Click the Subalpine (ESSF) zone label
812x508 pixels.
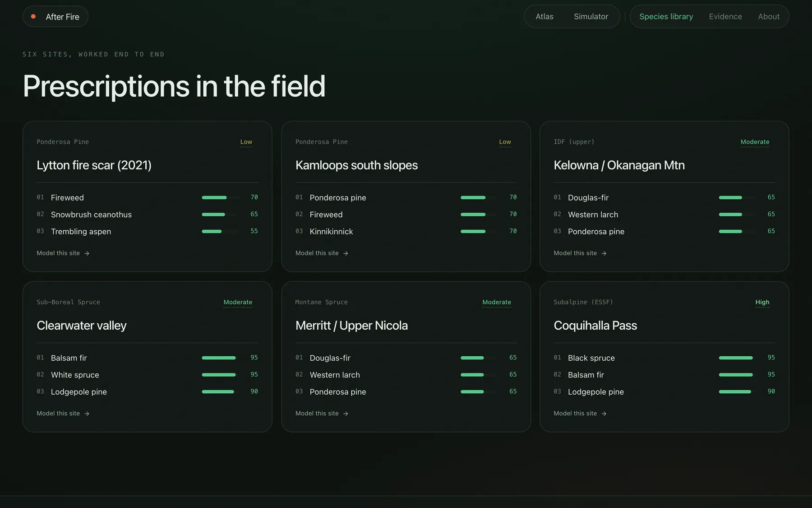pyautogui.click(x=583, y=303)
